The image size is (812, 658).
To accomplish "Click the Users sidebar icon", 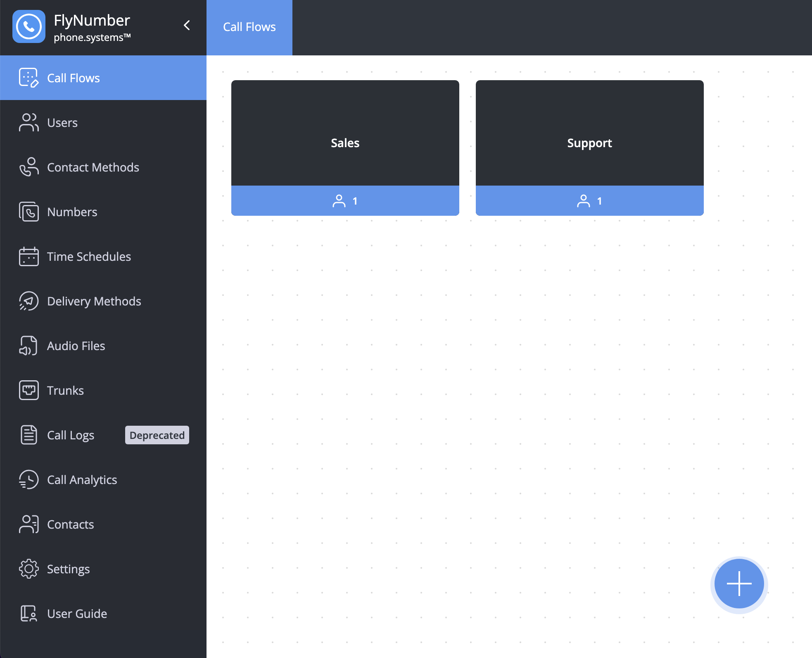I will pos(29,122).
